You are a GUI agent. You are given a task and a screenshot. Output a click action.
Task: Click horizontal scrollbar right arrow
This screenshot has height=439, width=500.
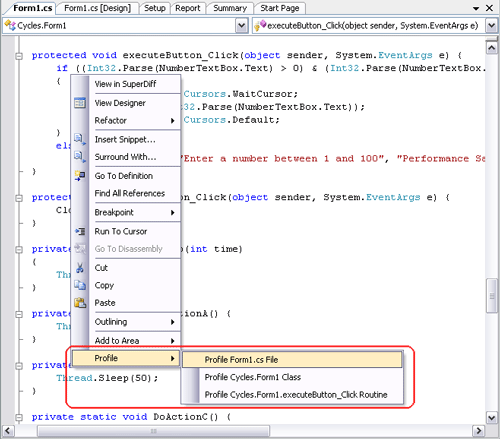point(479,431)
